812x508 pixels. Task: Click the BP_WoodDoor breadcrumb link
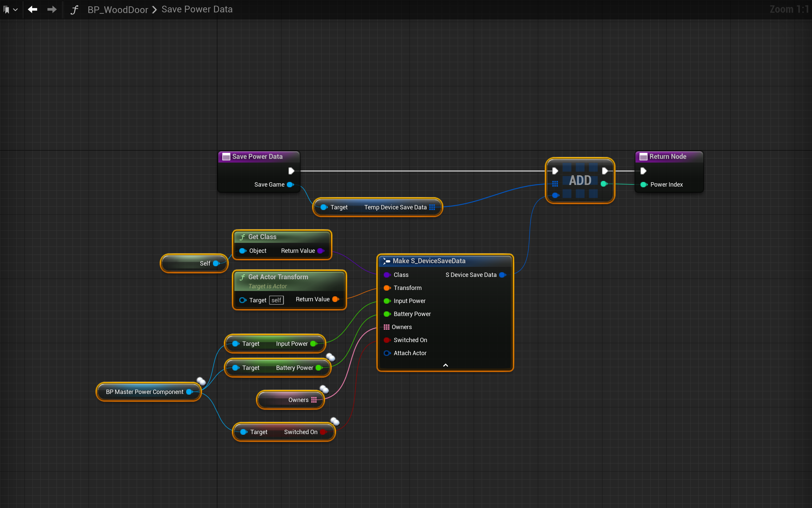click(118, 9)
